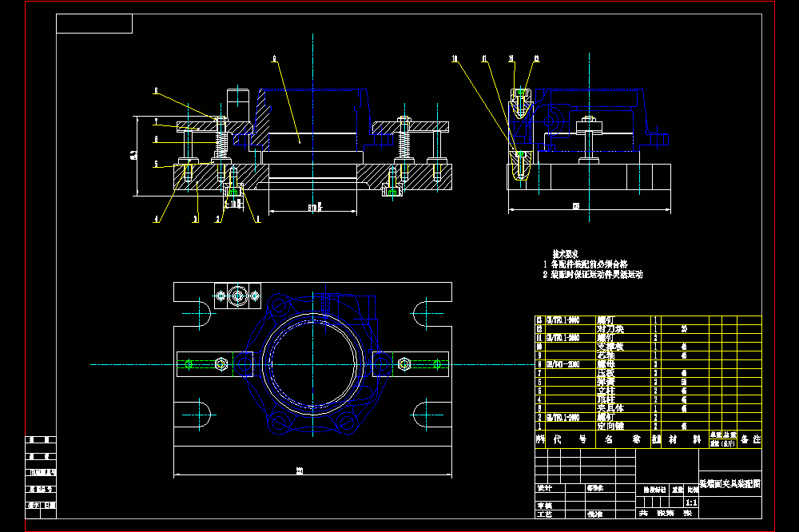Select the 夹具体 part name cell
The image size is (799, 532).
pyautogui.click(x=610, y=408)
